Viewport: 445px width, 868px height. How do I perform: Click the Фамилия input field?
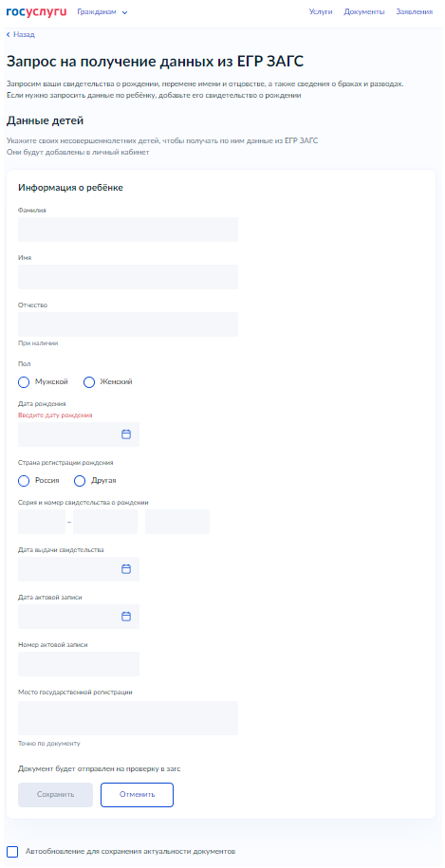tap(128, 230)
